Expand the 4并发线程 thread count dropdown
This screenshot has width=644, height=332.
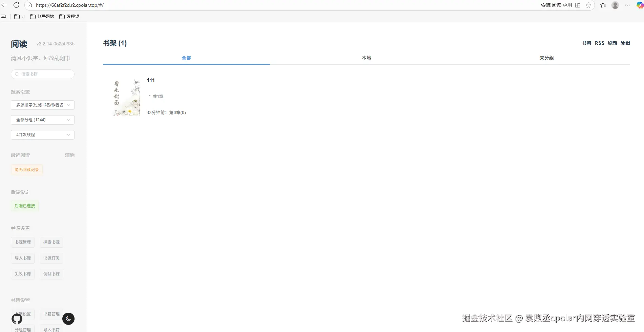tap(43, 135)
